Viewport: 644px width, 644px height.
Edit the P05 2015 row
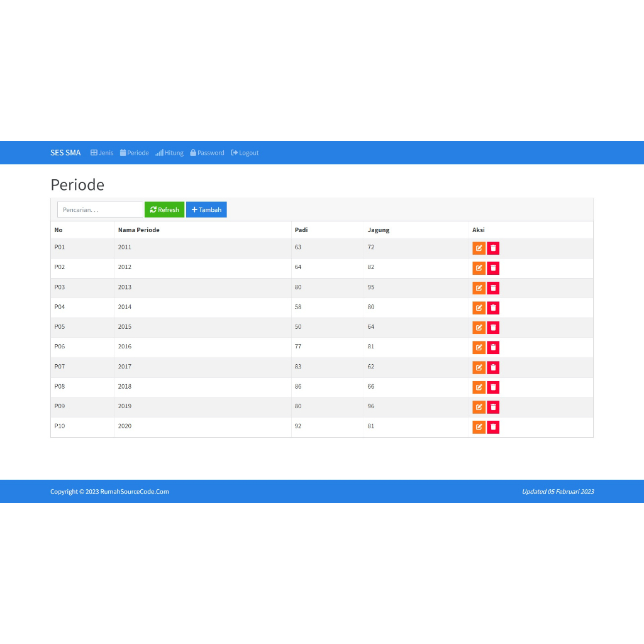(479, 328)
